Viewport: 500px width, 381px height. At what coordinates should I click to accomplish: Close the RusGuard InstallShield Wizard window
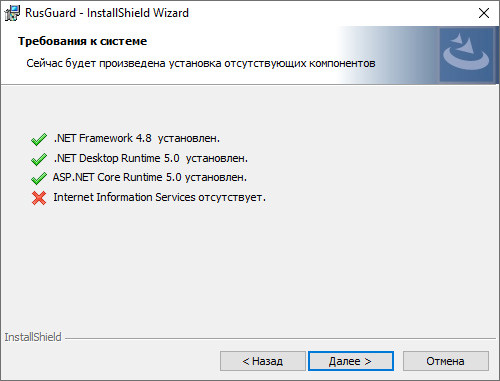coord(484,13)
